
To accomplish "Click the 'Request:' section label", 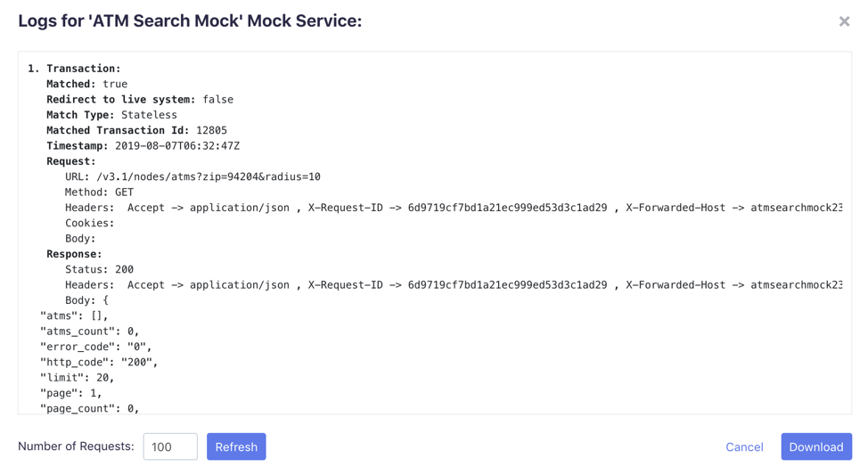I will (x=71, y=161).
